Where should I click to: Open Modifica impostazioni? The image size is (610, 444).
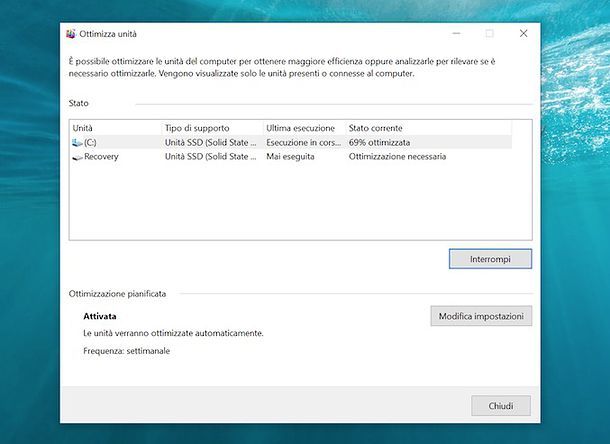(x=481, y=316)
